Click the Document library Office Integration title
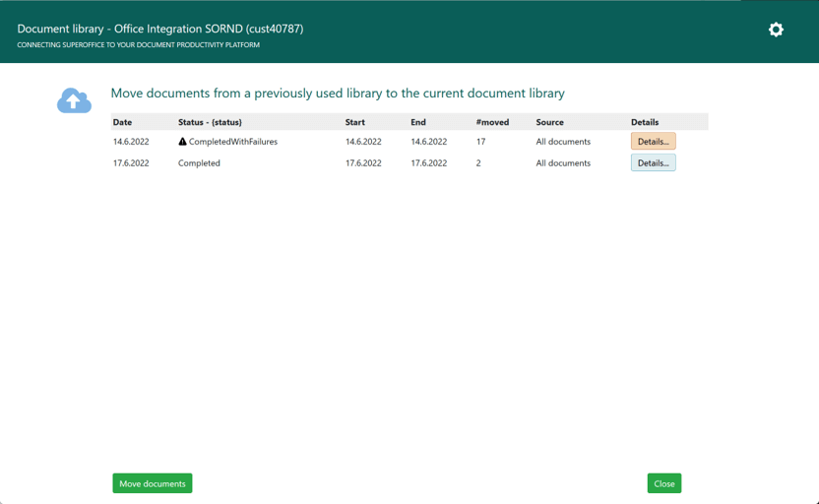Viewport: 819px width, 504px height. tap(160, 29)
